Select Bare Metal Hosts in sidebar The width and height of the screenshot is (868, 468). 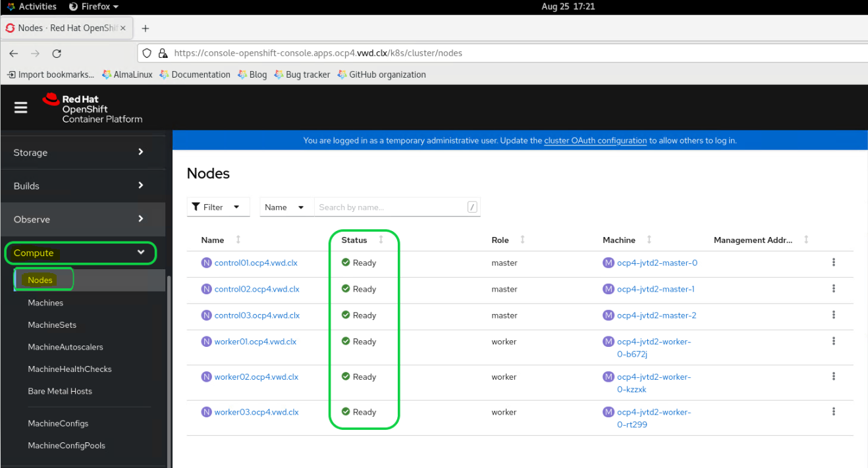pyautogui.click(x=60, y=391)
